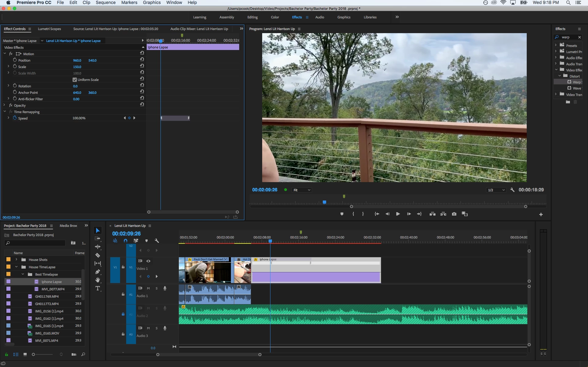Mute the Audio 1 track

click(x=148, y=288)
